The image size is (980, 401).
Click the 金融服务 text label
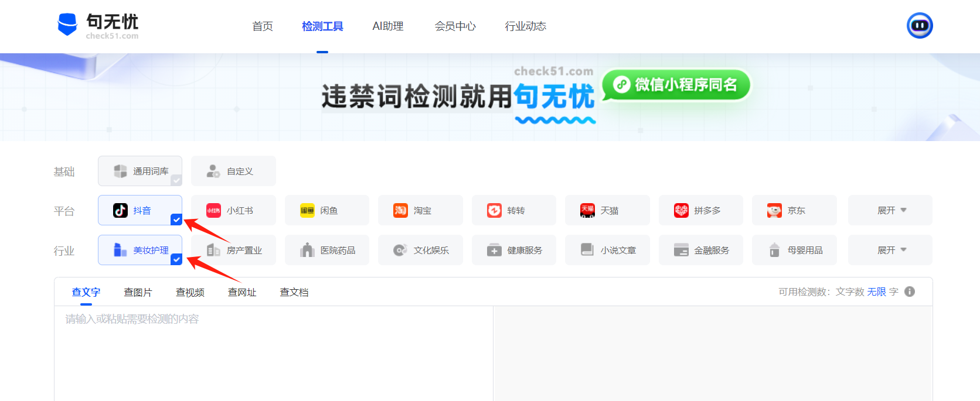tap(712, 251)
